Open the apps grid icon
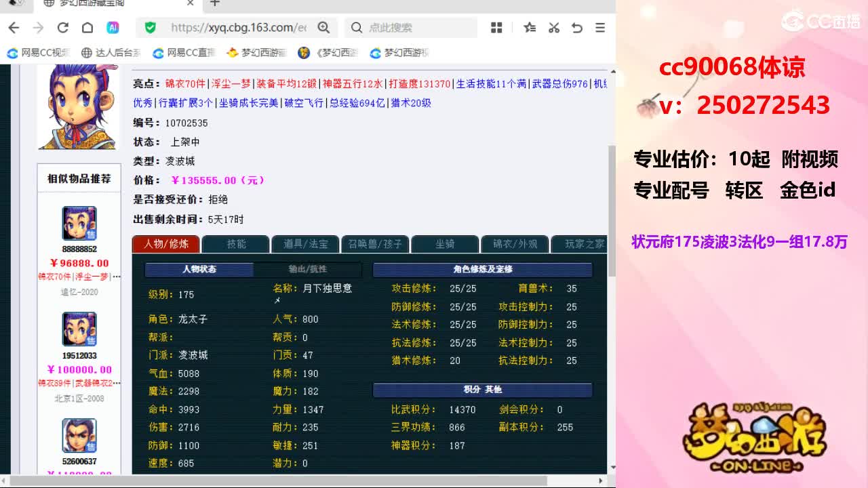Screen dimensions: 868x488 [x=496, y=28]
